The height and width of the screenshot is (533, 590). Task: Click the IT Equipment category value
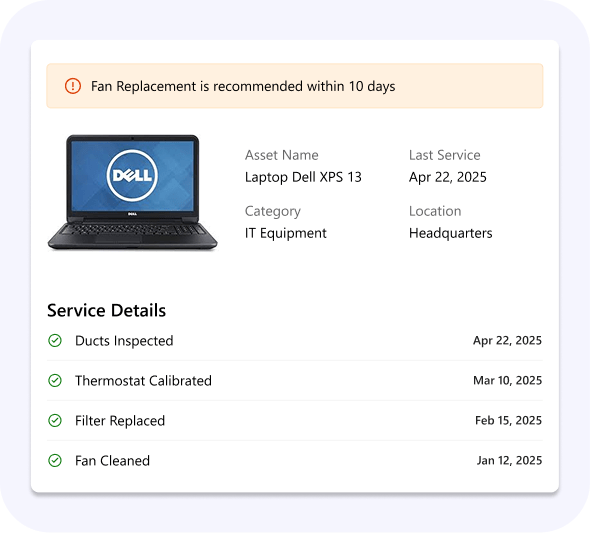286,233
